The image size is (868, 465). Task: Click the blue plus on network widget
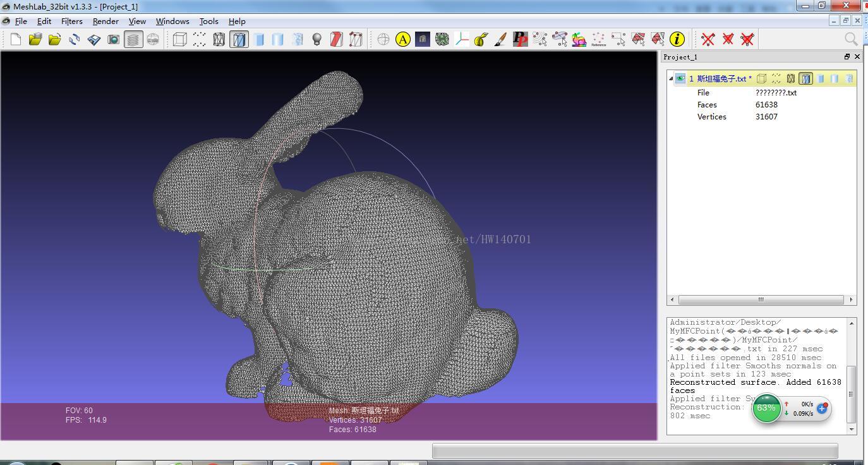click(822, 409)
